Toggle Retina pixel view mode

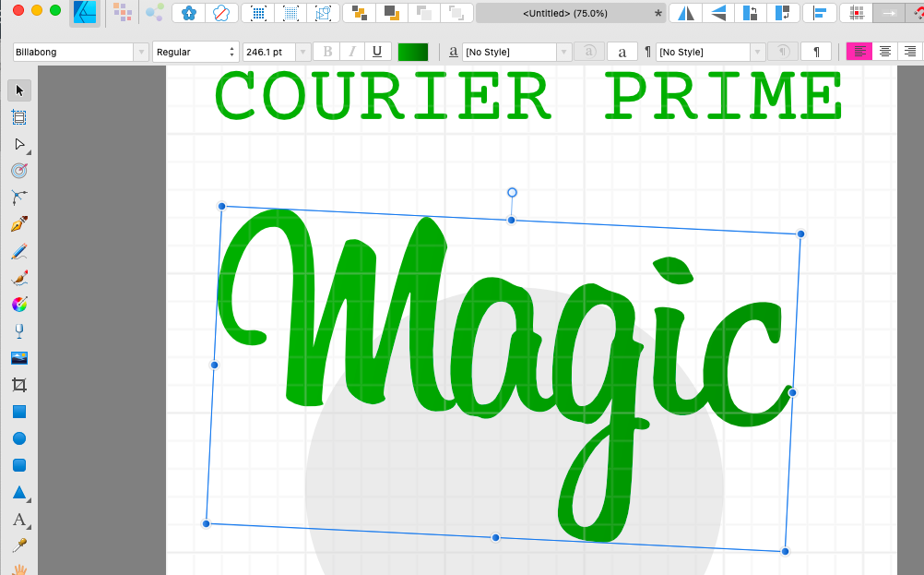(x=290, y=13)
